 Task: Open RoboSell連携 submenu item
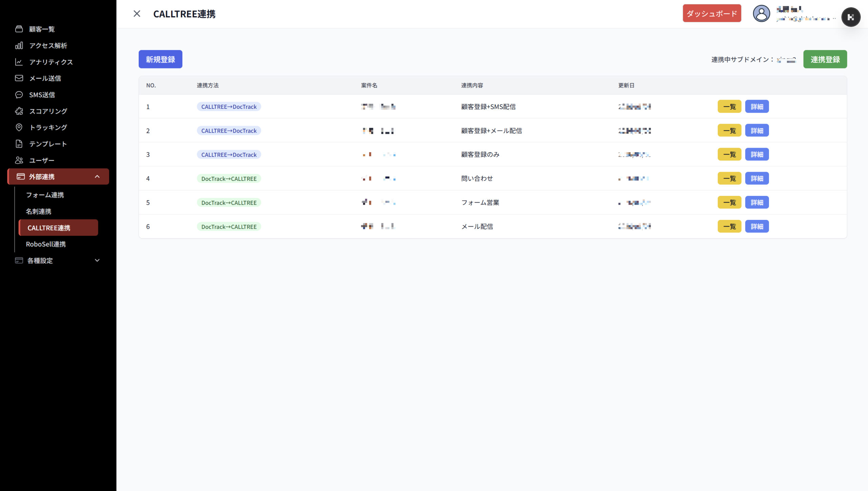(x=46, y=244)
